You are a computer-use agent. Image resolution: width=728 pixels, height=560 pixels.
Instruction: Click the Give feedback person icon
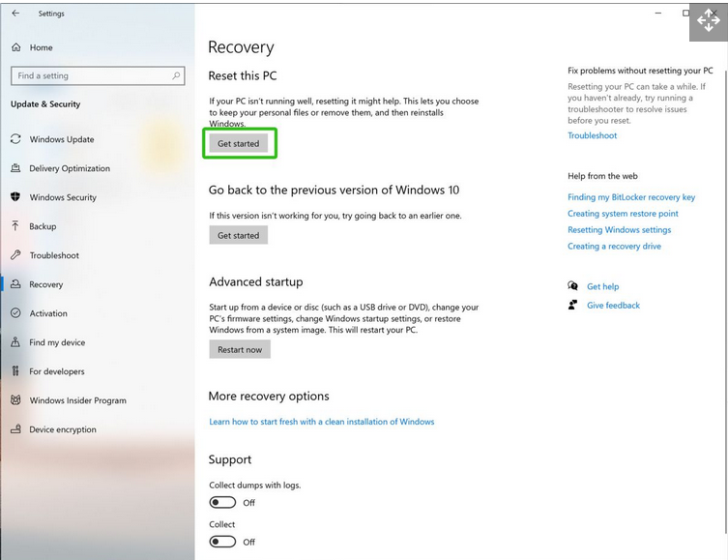[x=573, y=305]
